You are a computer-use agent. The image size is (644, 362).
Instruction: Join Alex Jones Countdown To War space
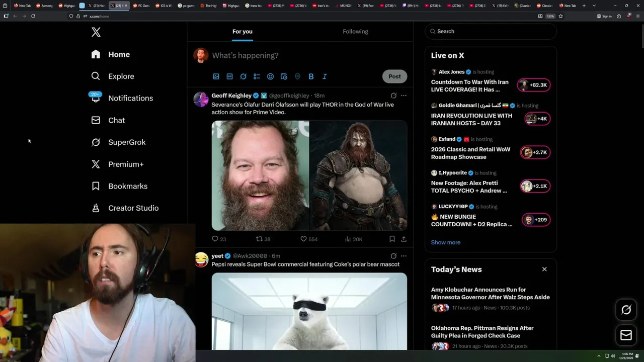pos(470,85)
